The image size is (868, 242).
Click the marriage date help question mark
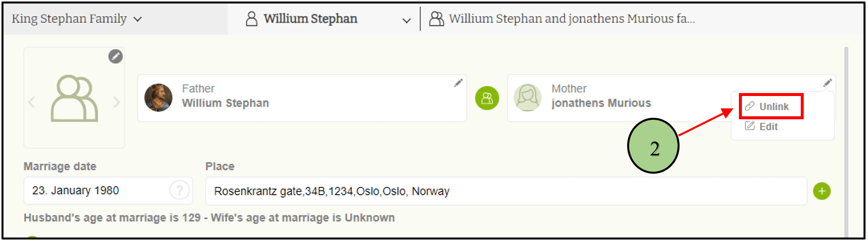point(180,190)
